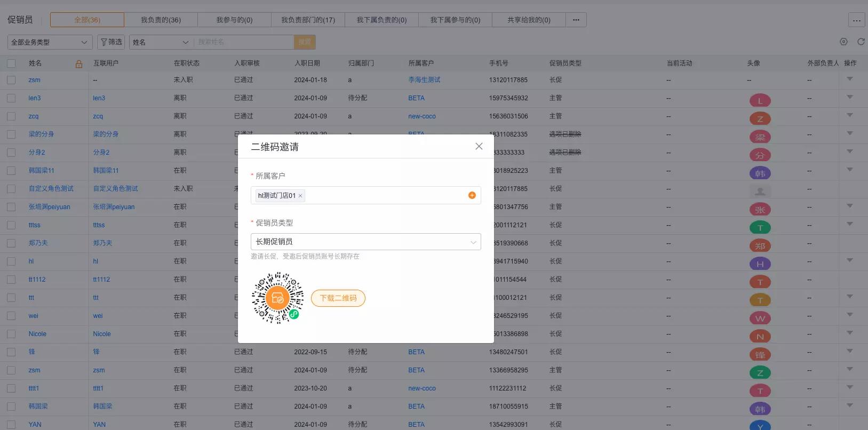Remove the hl测试门店01 tag
Screen dimensions: 868x430
tap(300, 196)
